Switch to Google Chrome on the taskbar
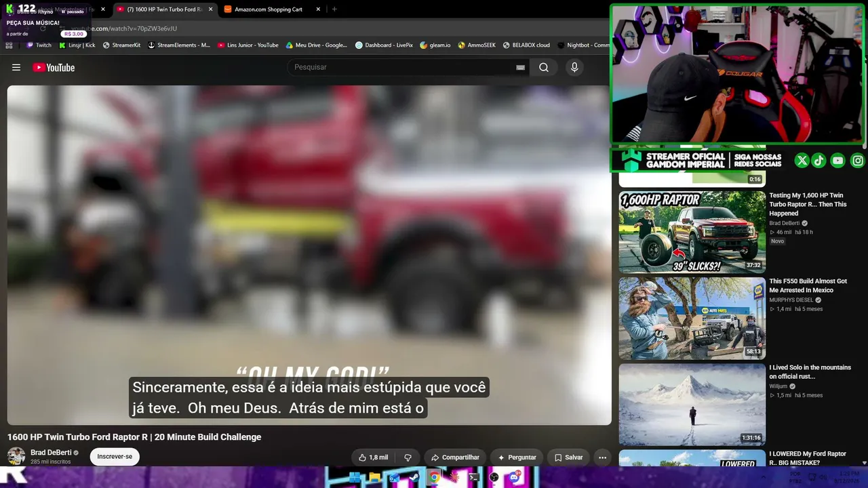This screenshot has width=868, height=488. tap(434, 477)
